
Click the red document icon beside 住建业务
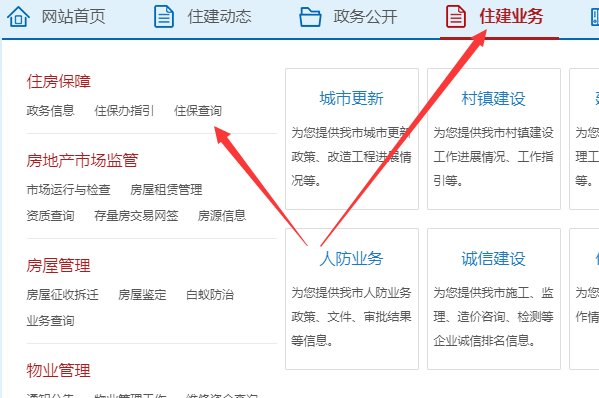456,17
